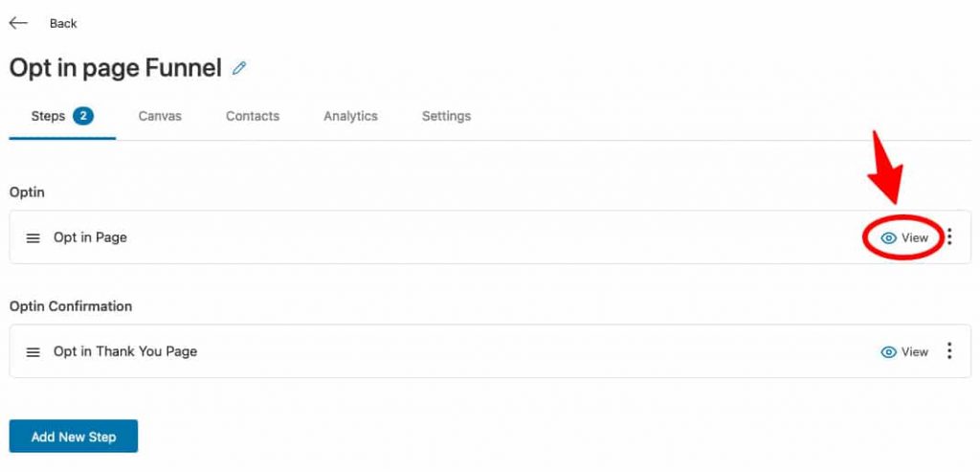The width and height of the screenshot is (980, 472).
Task: Open three-dot menu for Opt in Thank You Page
Action: point(949,350)
